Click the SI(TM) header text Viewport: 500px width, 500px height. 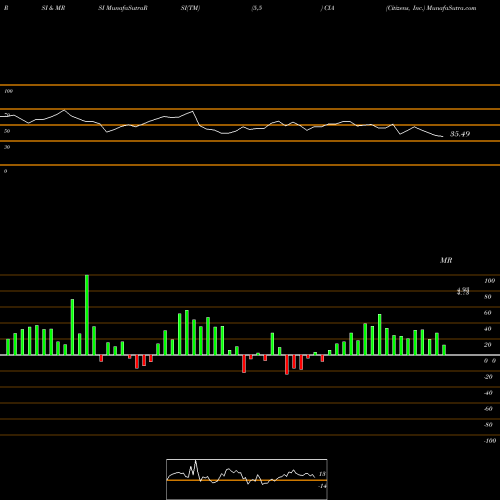point(190,8)
